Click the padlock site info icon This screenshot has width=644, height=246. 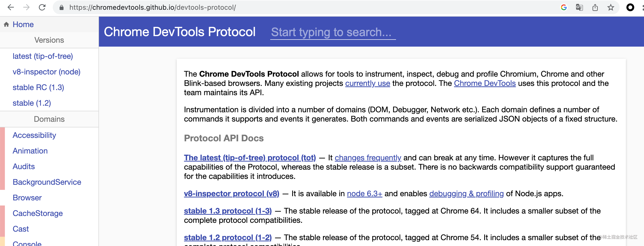tap(62, 8)
